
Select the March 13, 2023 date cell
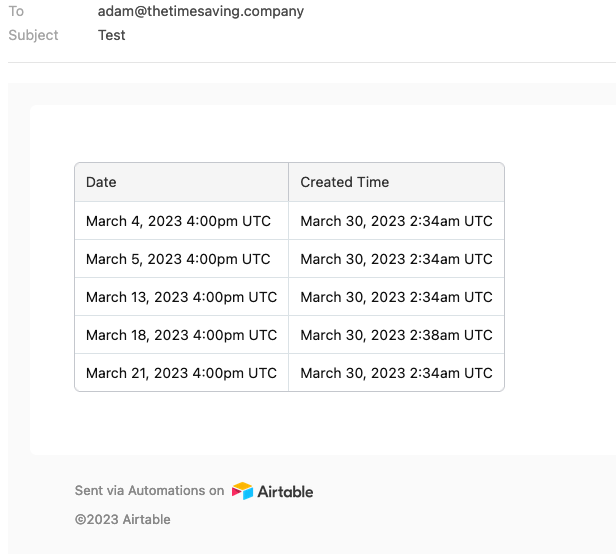click(182, 297)
